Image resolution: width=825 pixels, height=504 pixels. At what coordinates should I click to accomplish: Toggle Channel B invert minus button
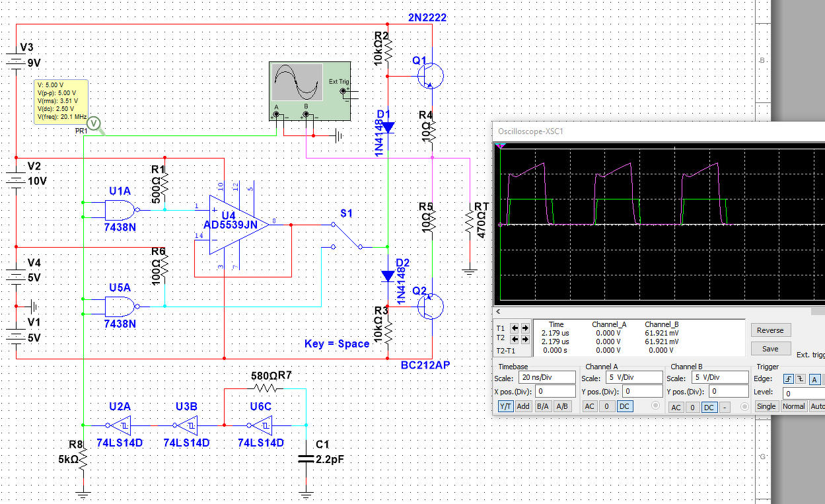(x=725, y=407)
